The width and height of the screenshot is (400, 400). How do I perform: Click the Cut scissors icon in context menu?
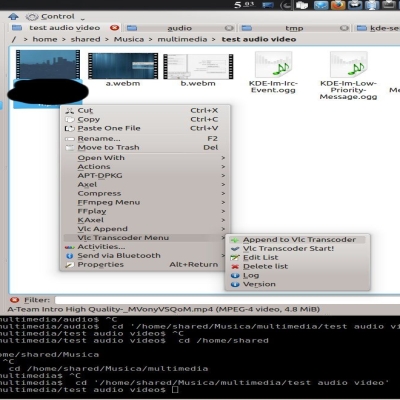tap(69, 111)
